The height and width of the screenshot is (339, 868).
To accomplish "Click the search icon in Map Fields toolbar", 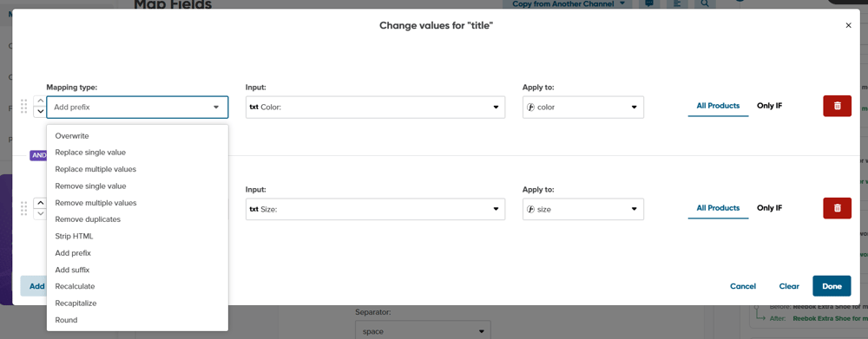I will click(705, 3).
